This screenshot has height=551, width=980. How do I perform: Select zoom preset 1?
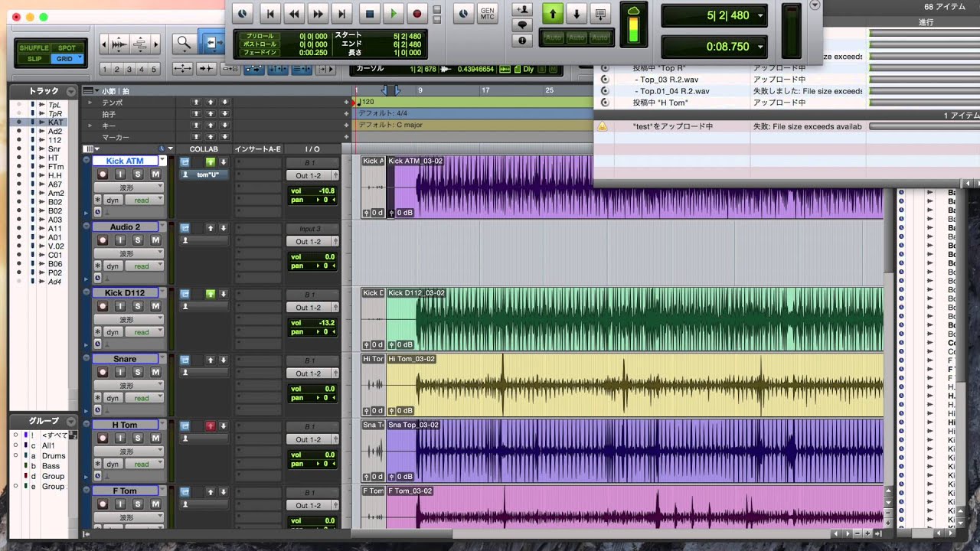click(x=105, y=70)
